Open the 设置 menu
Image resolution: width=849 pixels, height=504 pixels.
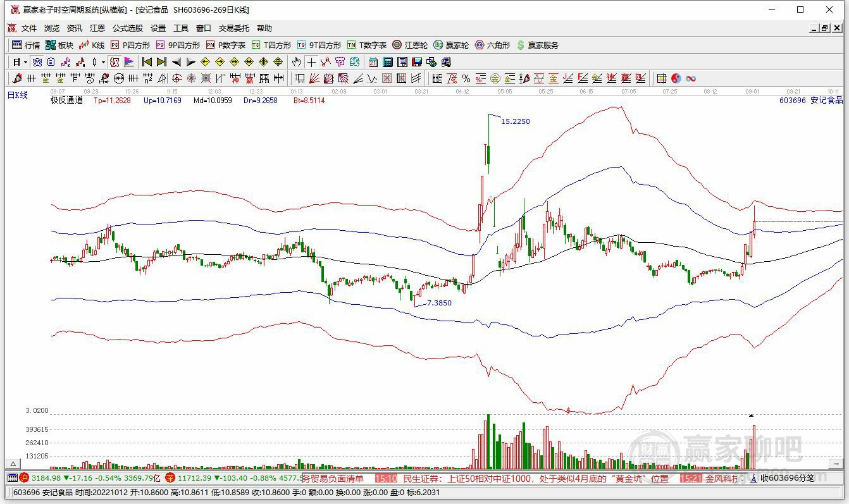(158, 28)
